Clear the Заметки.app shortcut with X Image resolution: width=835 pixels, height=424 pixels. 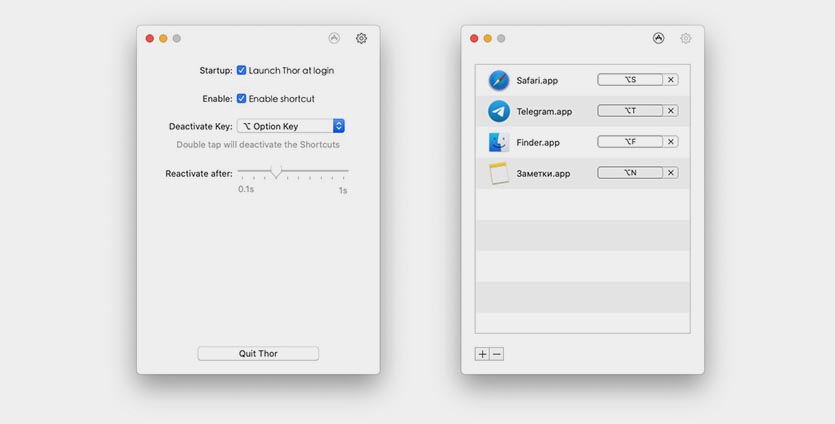[x=670, y=173]
